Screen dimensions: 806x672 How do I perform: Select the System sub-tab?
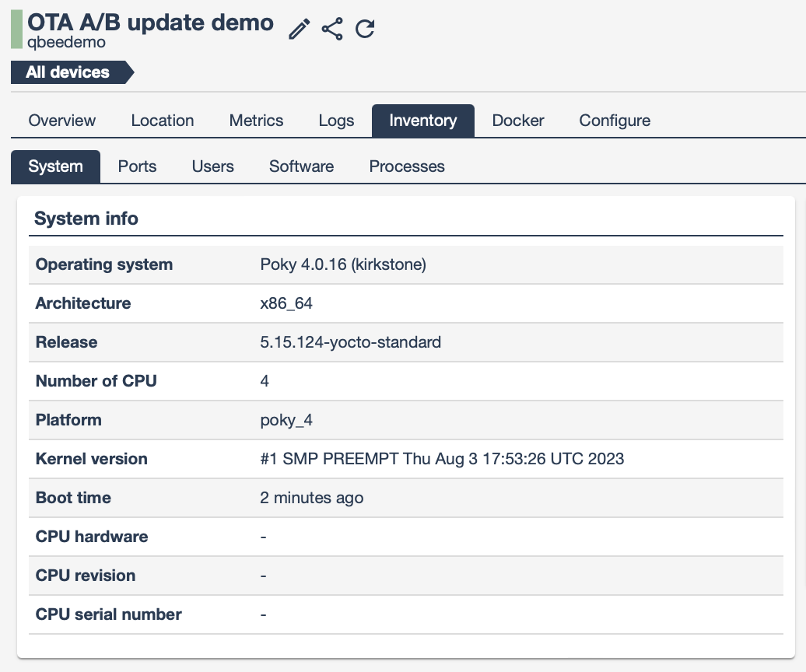pos(55,166)
